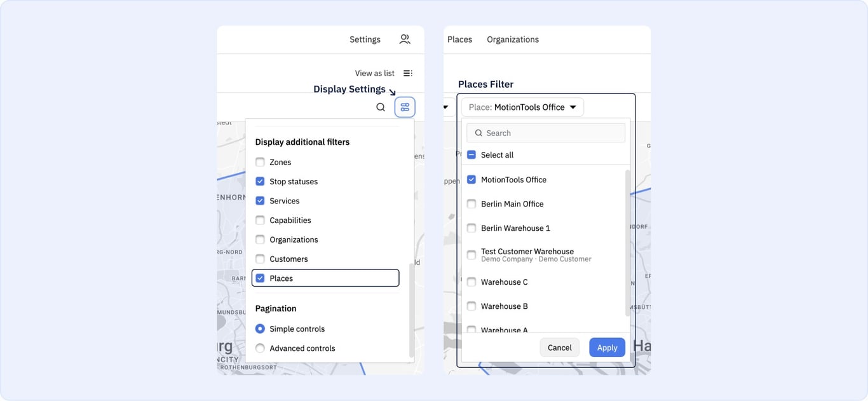The height and width of the screenshot is (401, 868).
Task: Click the View as list icon
Action: (408, 73)
